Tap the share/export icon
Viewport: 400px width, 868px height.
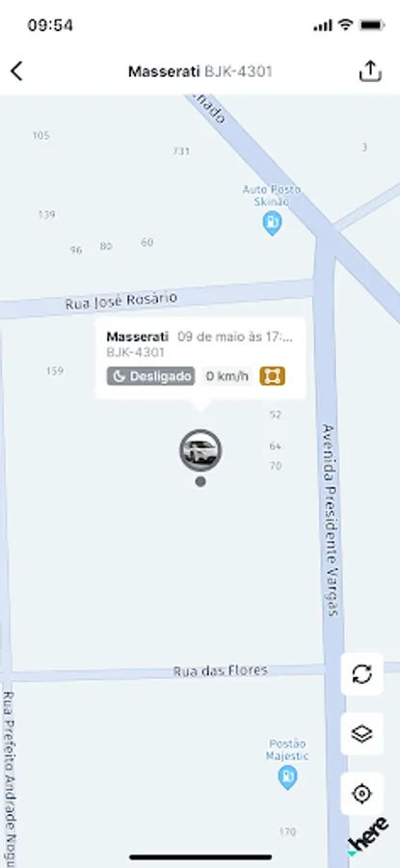tap(370, 70)
